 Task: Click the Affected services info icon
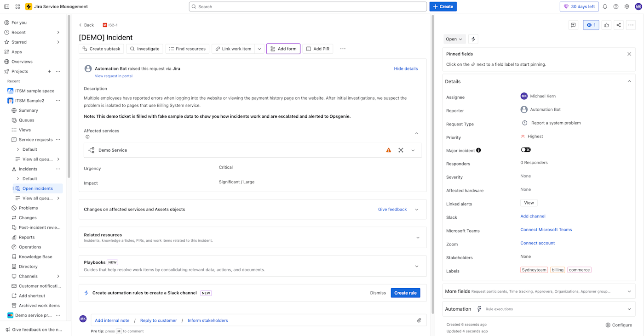tap(87, 137)
